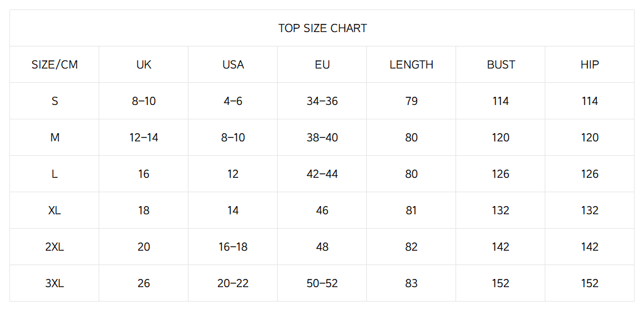Select the HIP column header
This screenshot has width=644, height=311.
tap(590, 65)
